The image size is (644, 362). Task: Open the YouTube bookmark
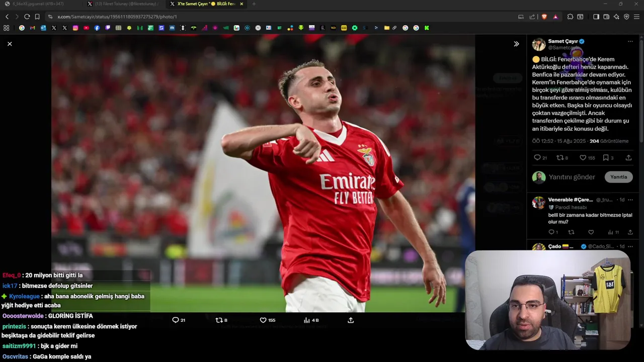pos(86,28)
